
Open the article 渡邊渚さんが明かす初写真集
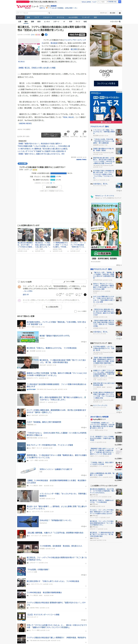(57, 374)
